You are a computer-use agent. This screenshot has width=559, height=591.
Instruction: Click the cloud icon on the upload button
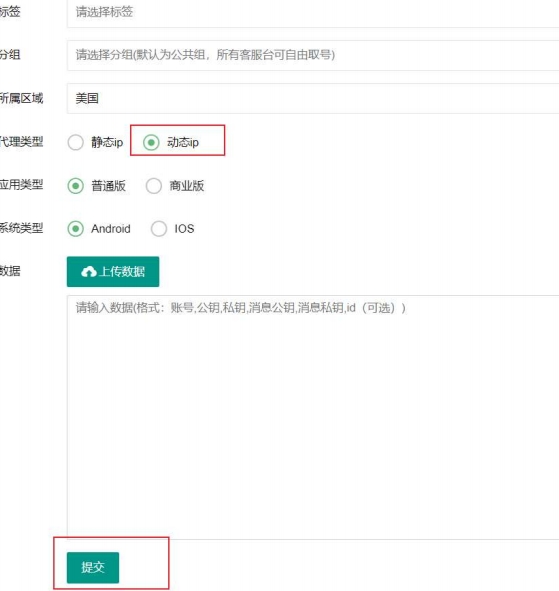click(89, 271)
